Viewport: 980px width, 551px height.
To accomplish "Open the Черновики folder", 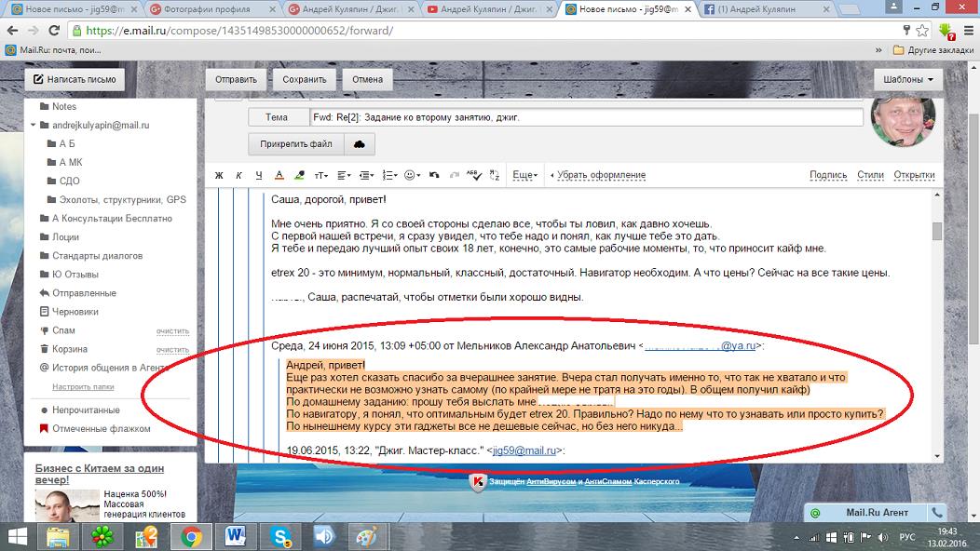I will point(69,312).
